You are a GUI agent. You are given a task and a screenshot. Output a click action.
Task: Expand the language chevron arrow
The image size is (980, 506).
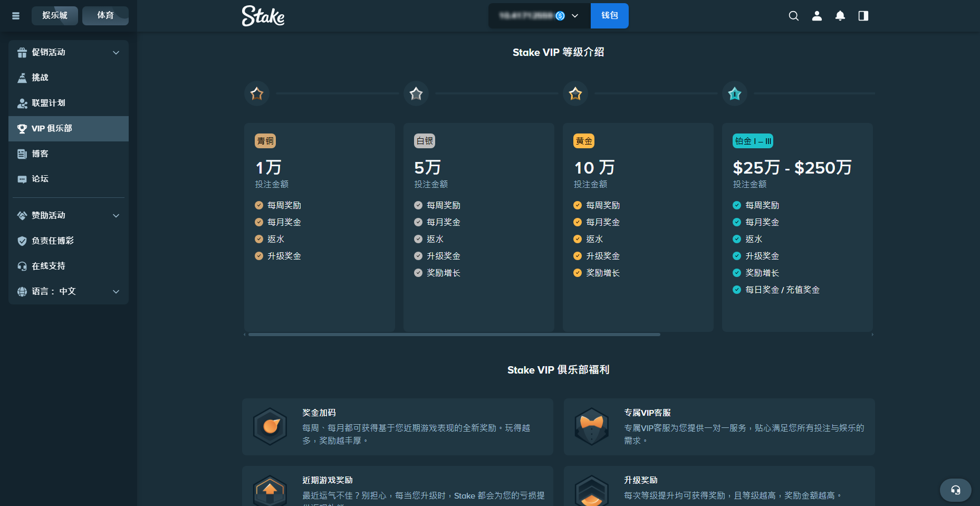[x=116, y=292]
